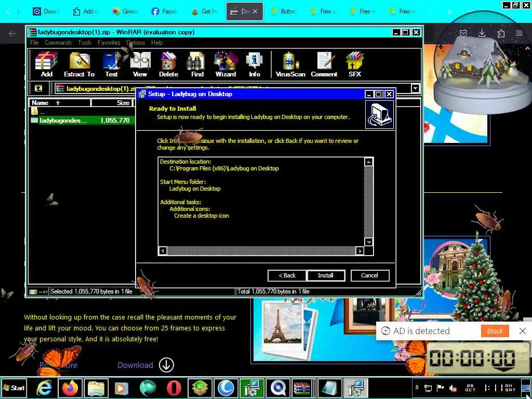Open the WinRAR books taskbar icon
This screenshot has height=399, width=532.
tap(302, 388)
